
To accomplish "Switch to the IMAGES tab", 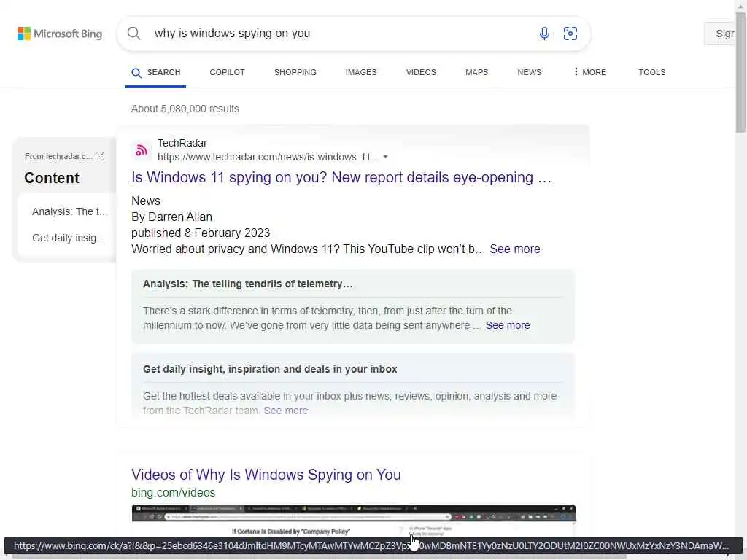I will pos(361,72).
